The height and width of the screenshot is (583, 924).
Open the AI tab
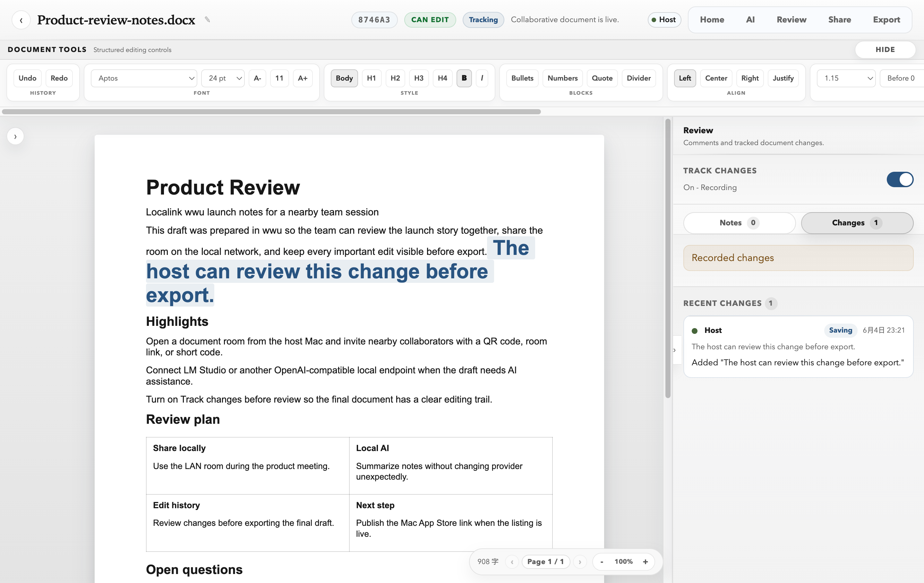point(750,20)
